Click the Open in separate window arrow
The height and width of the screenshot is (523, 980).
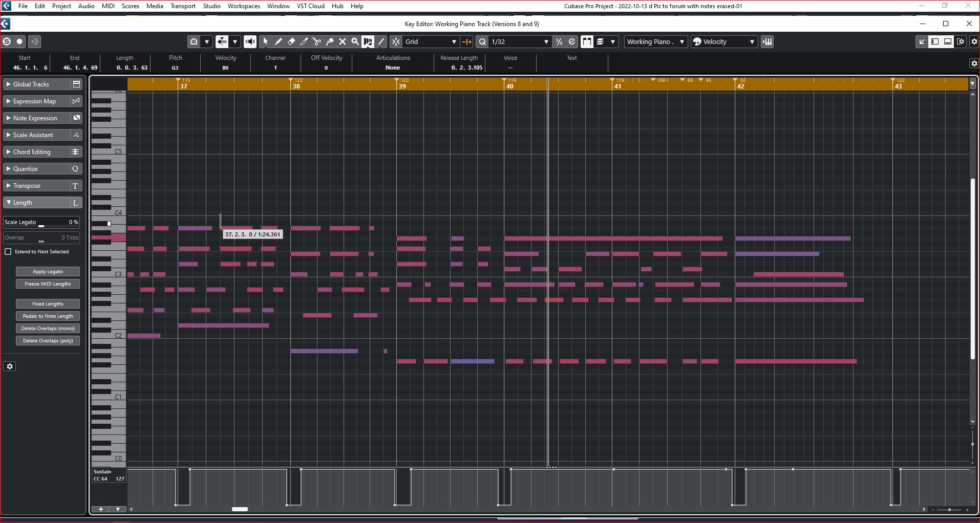click(x=922, y=41)
